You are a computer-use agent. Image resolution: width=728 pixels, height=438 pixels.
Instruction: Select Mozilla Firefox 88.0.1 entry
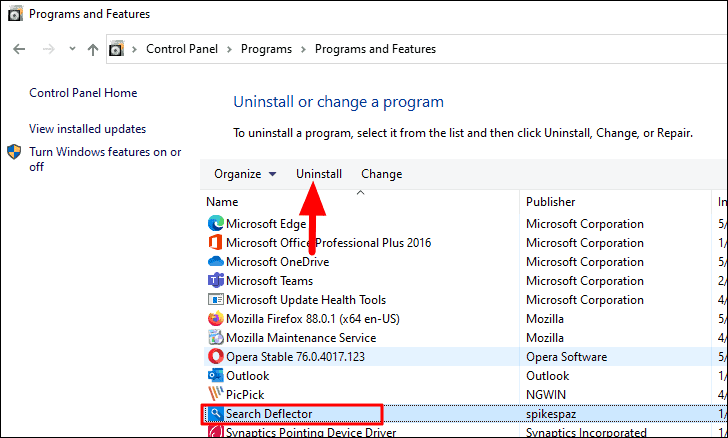tap(313, 319)
